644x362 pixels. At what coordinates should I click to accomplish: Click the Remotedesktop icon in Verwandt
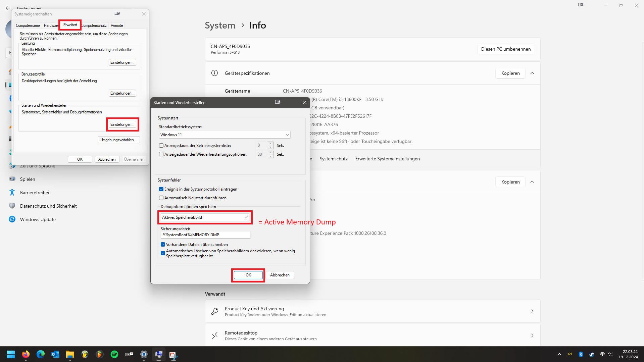(215, 335)
